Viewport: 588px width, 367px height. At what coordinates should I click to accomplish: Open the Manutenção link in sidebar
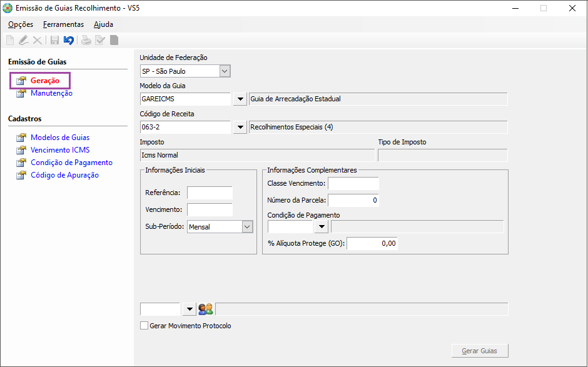51,93
